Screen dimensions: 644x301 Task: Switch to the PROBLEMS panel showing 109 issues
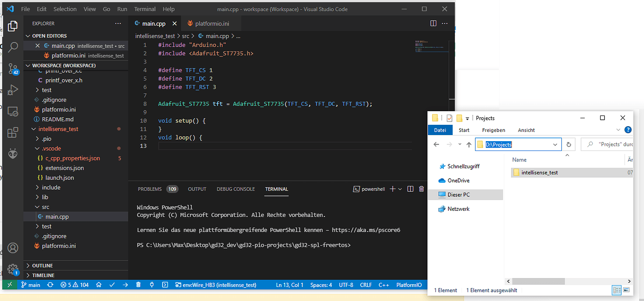[x=149, y=189]
